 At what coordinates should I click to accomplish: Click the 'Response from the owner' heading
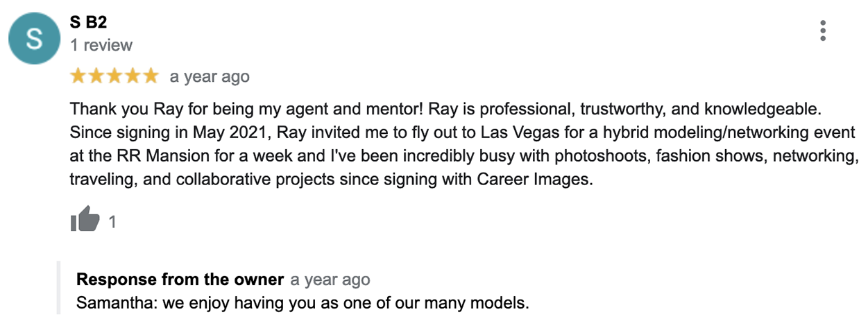(180, 280)
